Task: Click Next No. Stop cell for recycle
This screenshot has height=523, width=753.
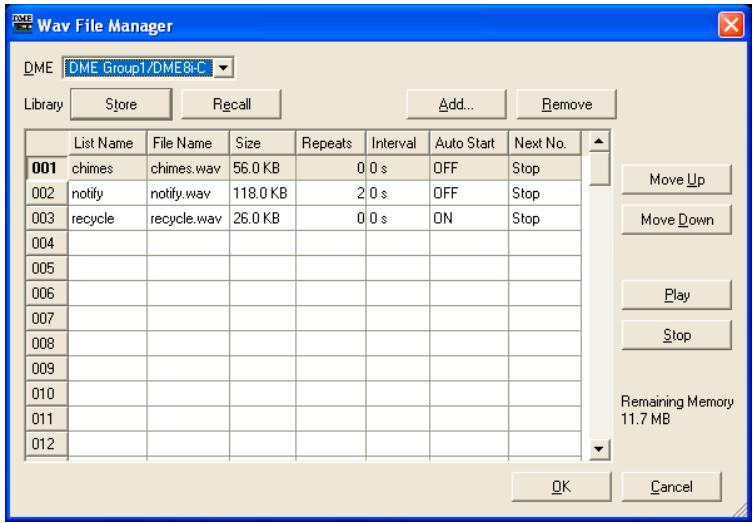Action: 545,219
